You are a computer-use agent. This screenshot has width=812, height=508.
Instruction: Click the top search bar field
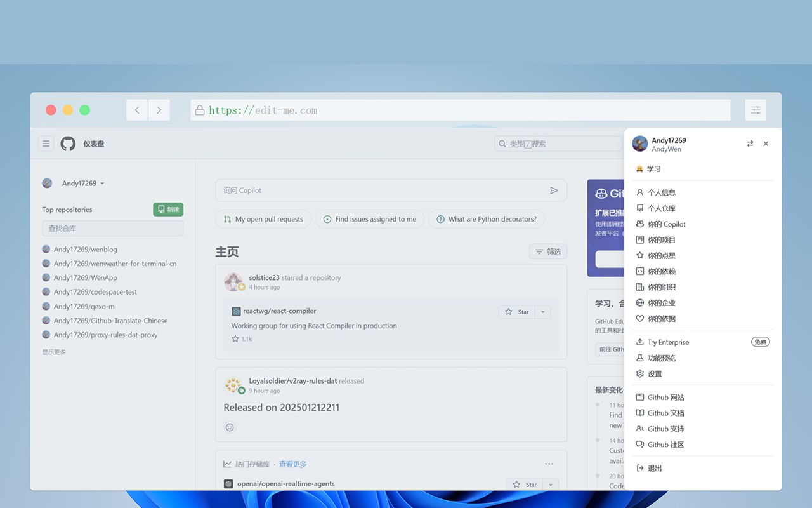(558, 144)
